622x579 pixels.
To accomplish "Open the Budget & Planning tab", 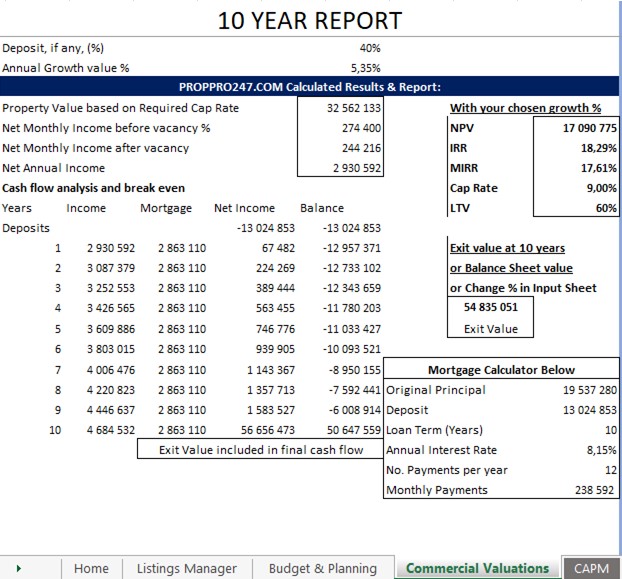I will point(323,568).
